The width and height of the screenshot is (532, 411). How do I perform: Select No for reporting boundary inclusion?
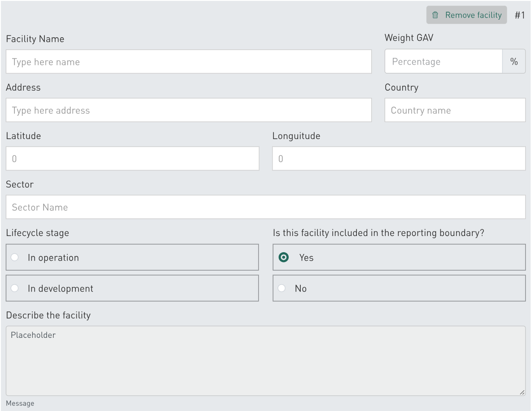click(x=281, y=289)
